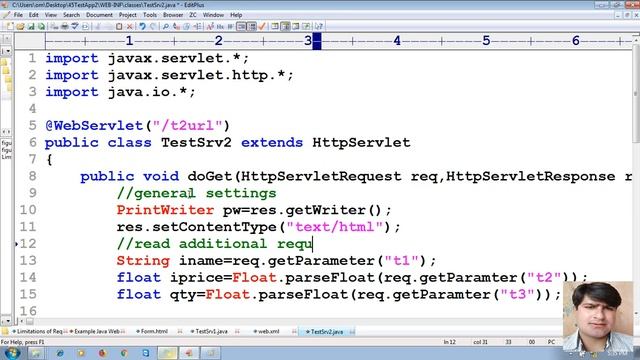Image resolution: width=640 pixels, height=360 pixels.
Task: Open Internet Explorer from the taskbar
Action: pos(60,353)
